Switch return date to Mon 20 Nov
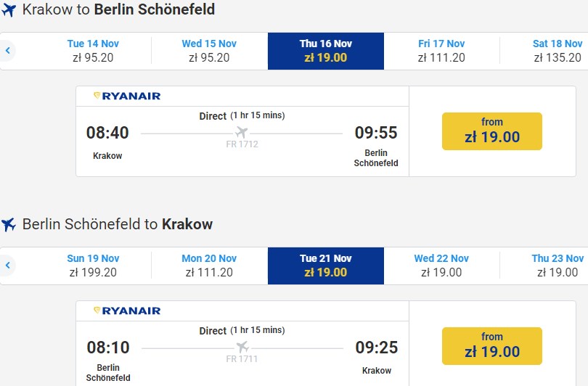Screen dimensions: 588x386 point(209,266)
